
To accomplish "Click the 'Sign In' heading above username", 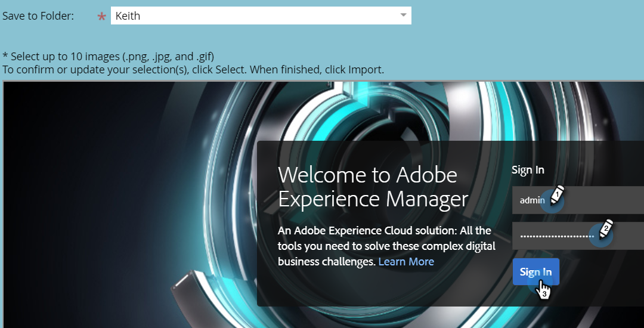I will coord(528,169).
